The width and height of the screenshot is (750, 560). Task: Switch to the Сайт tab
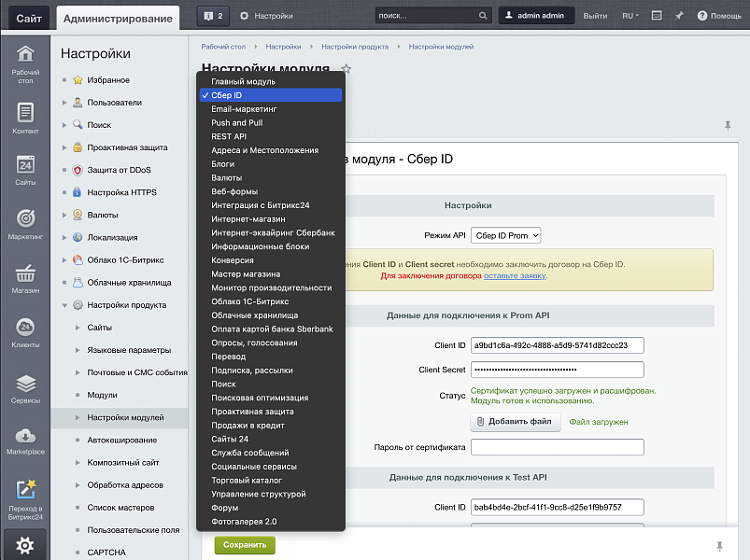[26, 18]
